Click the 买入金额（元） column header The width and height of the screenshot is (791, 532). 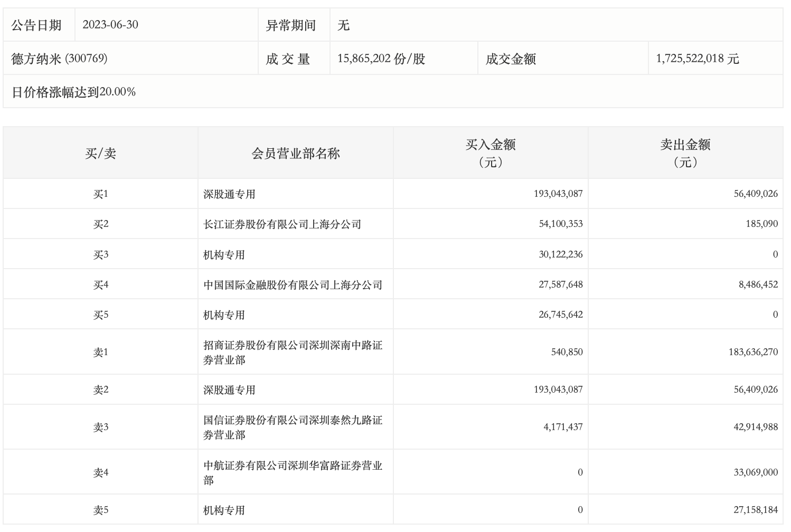pos(491,153)
